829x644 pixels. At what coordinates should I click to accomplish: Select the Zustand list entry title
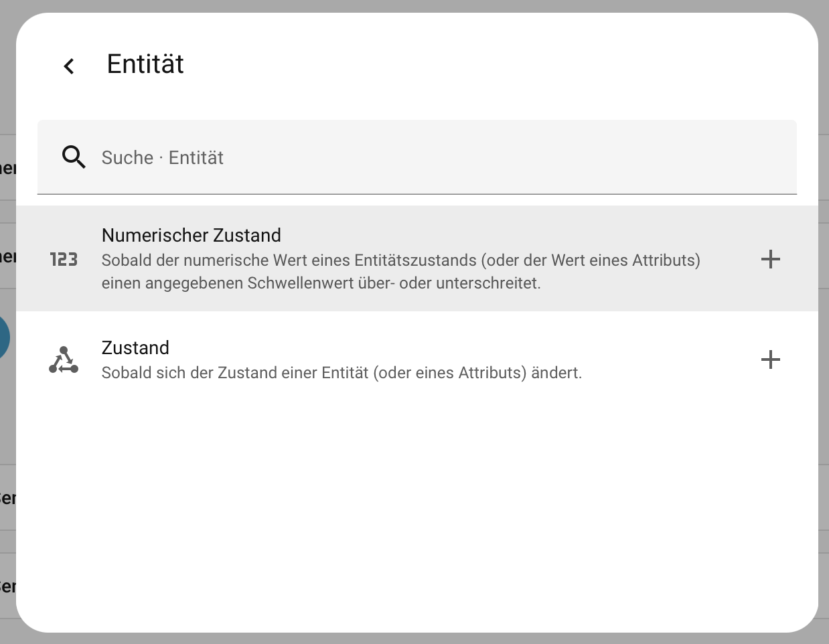135,348
